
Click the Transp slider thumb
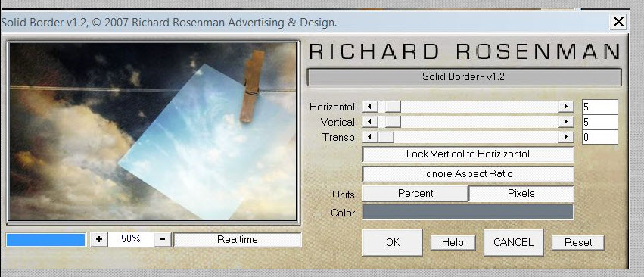pyautogui.click(x=386, y=137)
